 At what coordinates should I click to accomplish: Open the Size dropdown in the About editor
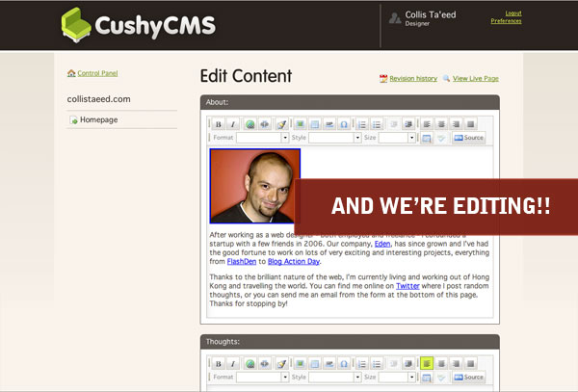[x=397, y=138]
